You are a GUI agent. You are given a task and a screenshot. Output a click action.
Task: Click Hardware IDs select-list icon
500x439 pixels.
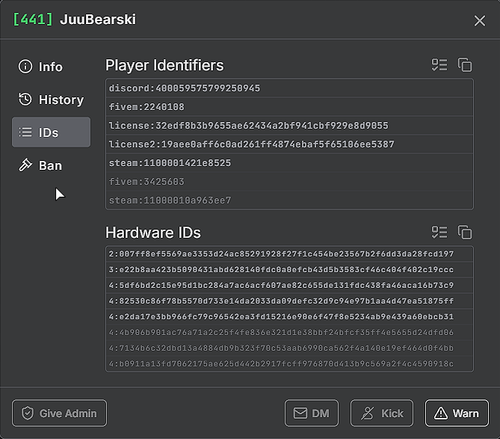click(439, 232)
